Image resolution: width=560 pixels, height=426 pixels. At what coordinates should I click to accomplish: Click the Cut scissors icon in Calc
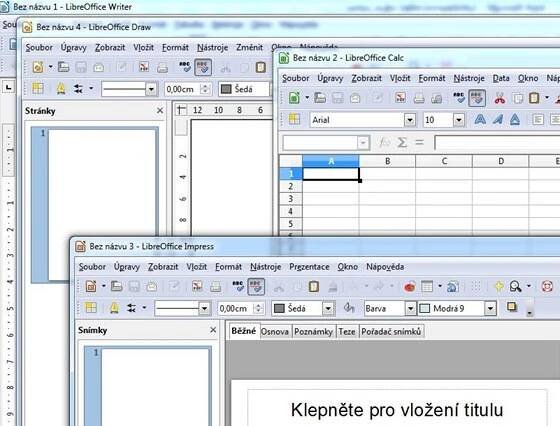(x=500, y=98)
